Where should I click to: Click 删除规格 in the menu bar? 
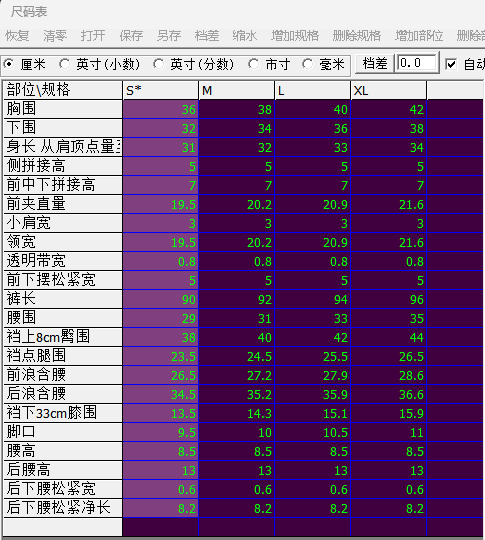click(x=357, y=35)
